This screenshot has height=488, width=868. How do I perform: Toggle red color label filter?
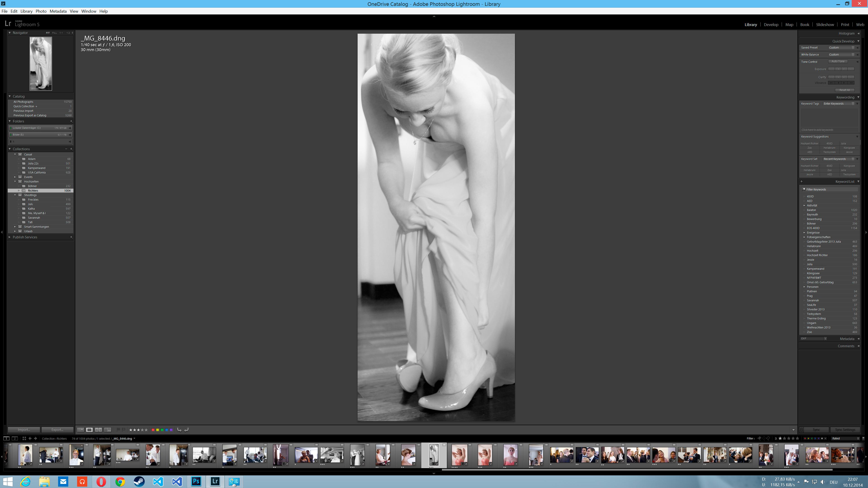(805, 438)
